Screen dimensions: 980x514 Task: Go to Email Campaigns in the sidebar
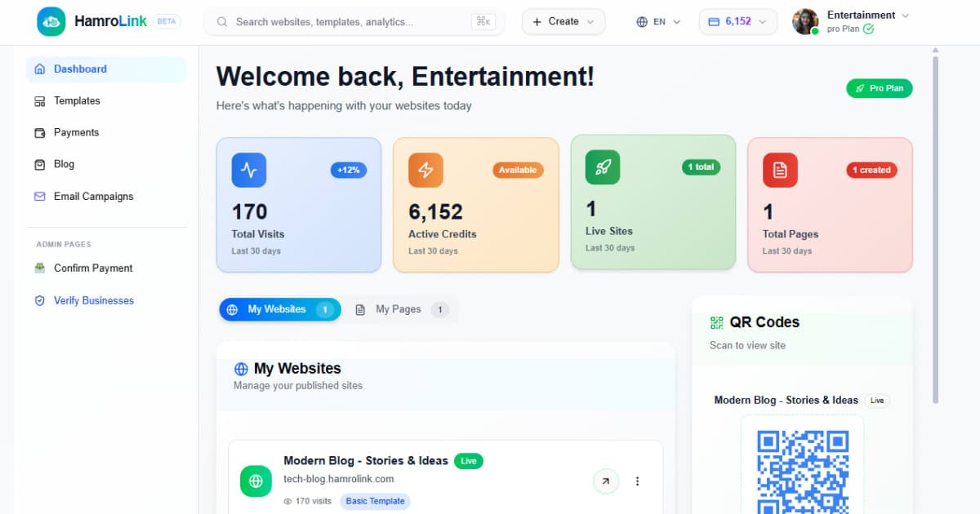(93, 197)
